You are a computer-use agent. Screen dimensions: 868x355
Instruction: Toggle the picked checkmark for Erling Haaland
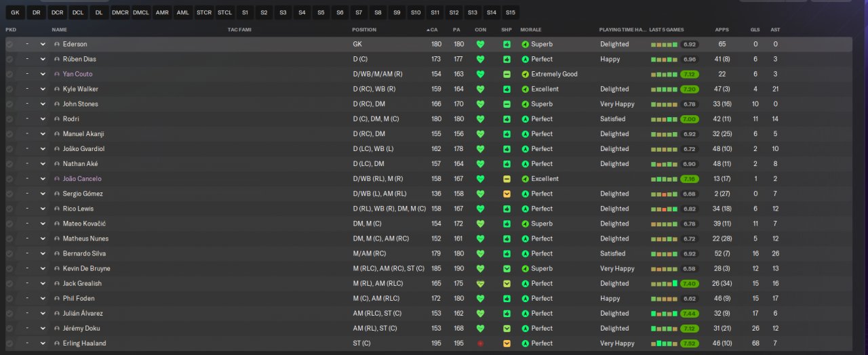(9, 343)
